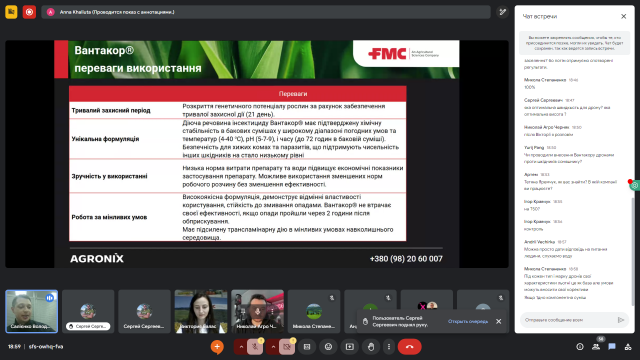Viewport: 640px width, 360px height.
Task: Click the 'Чат встречи' panel title
Action: coord(540,16)
